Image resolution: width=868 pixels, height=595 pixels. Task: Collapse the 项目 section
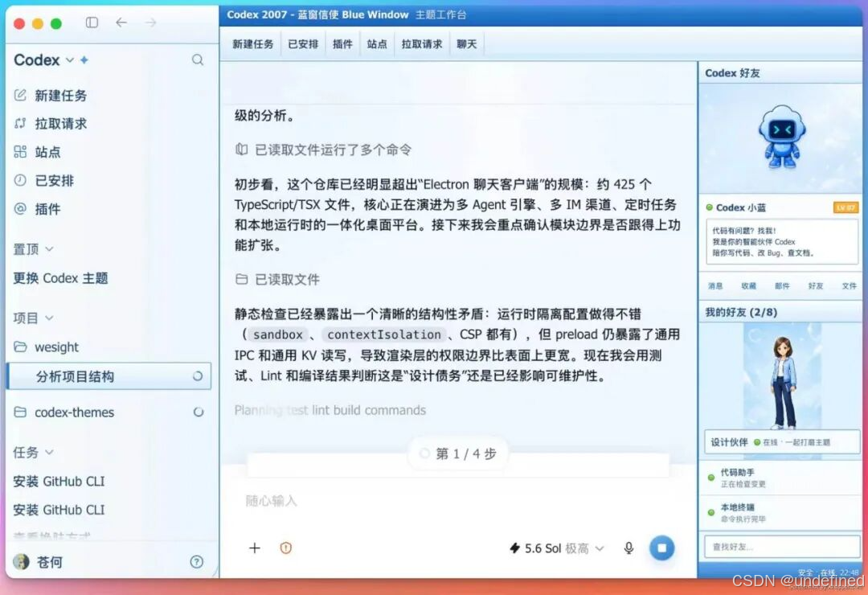pos(33,318)
